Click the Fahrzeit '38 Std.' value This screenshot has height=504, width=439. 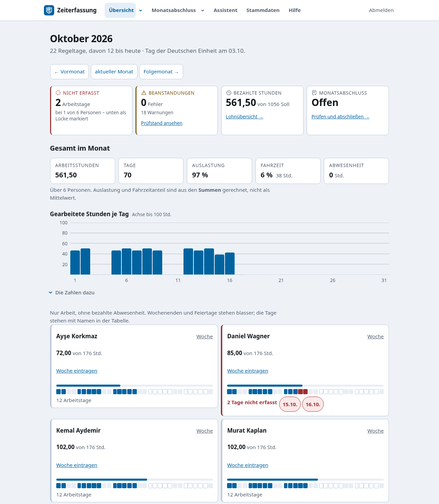click(284, 176)
